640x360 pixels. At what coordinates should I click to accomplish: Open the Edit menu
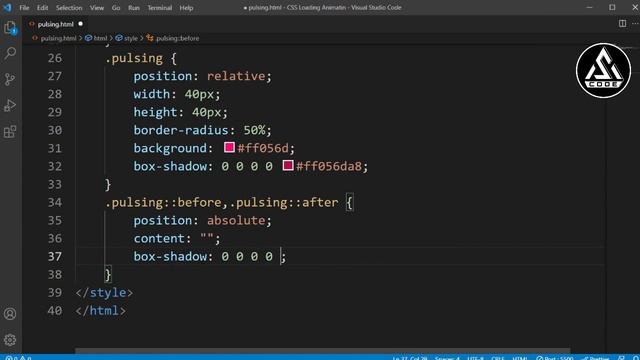point(42,7)
